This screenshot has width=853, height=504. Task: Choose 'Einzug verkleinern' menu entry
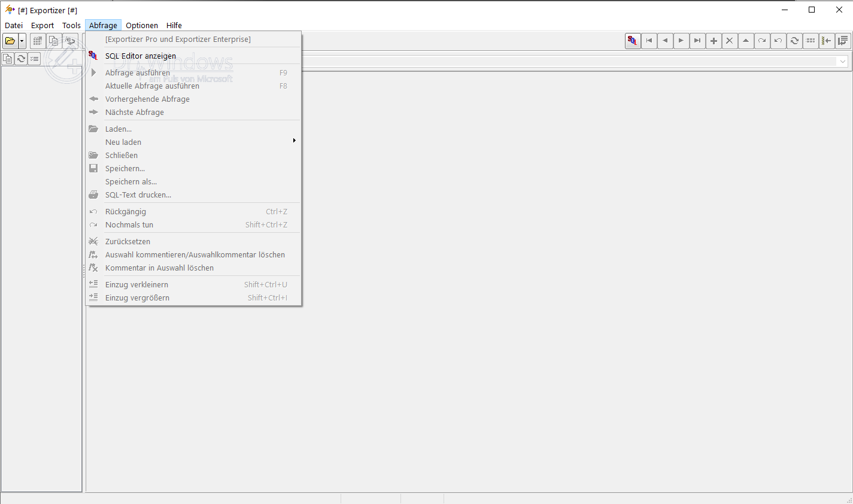193,284
